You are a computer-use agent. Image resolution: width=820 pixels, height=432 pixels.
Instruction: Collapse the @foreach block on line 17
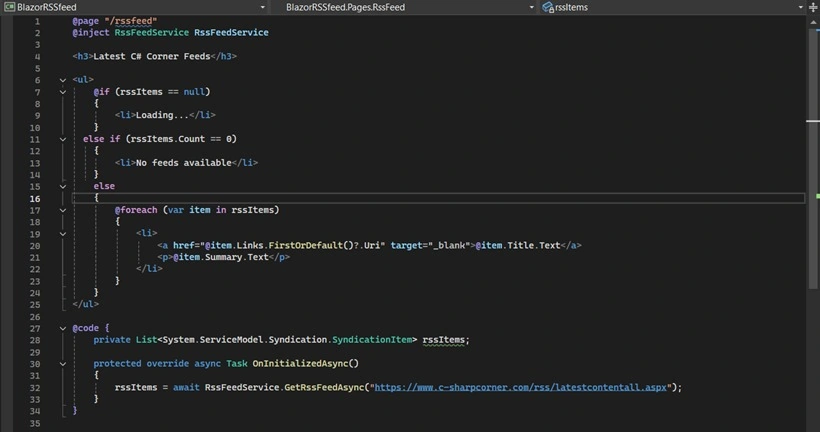(x=63, y=210)
